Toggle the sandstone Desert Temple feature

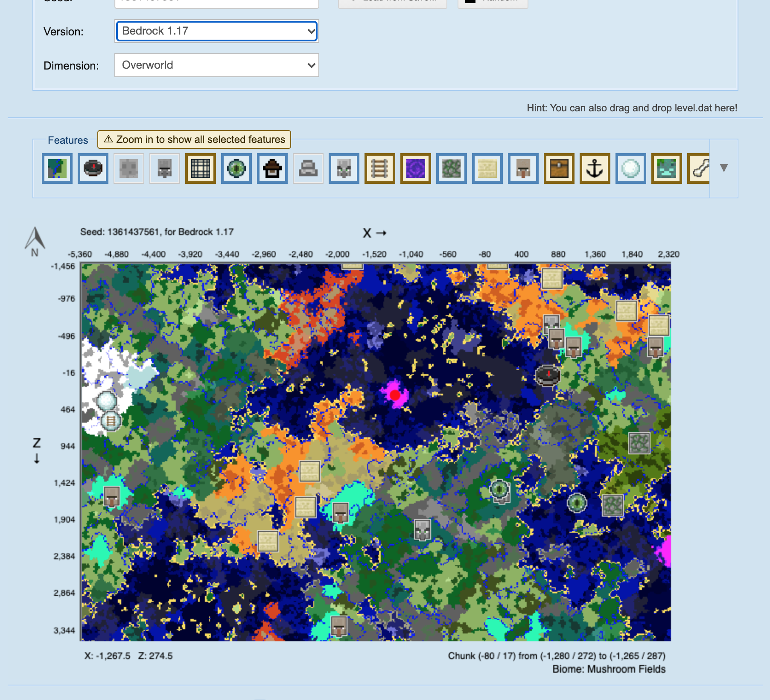(x=487, y=168)
